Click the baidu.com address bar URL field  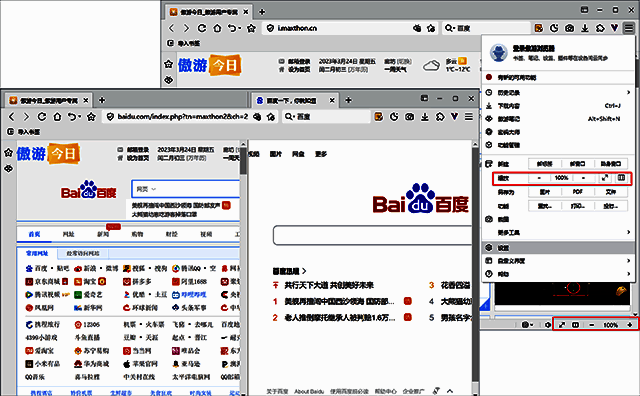(182, 117)
